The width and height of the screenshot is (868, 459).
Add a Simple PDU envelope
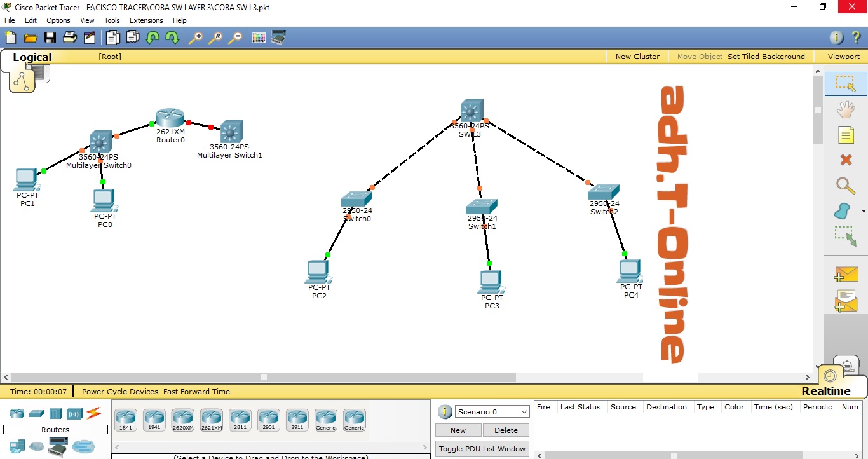[x=846, y=274]
